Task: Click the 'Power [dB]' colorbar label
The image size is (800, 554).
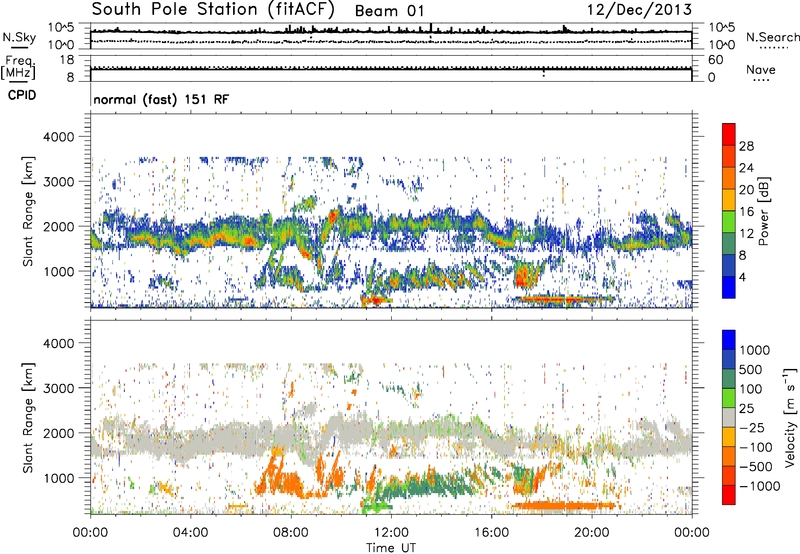Action: point(763,211)
